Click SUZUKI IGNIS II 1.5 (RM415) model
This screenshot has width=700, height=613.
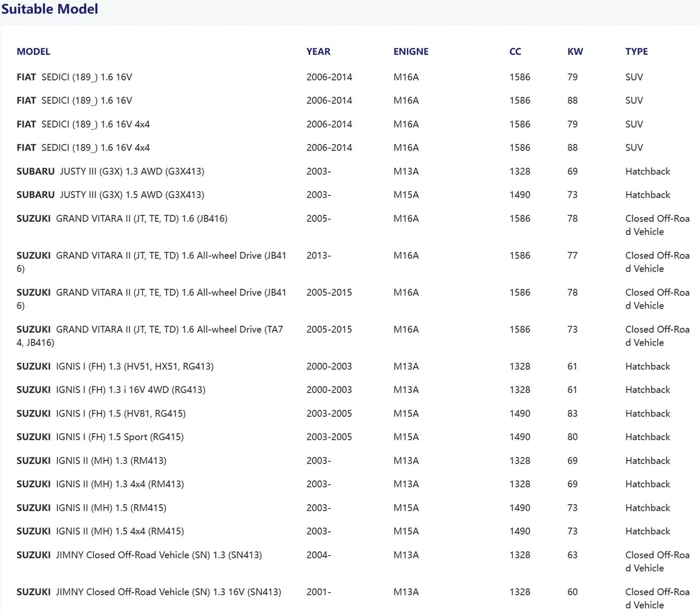tap(91, 508)
